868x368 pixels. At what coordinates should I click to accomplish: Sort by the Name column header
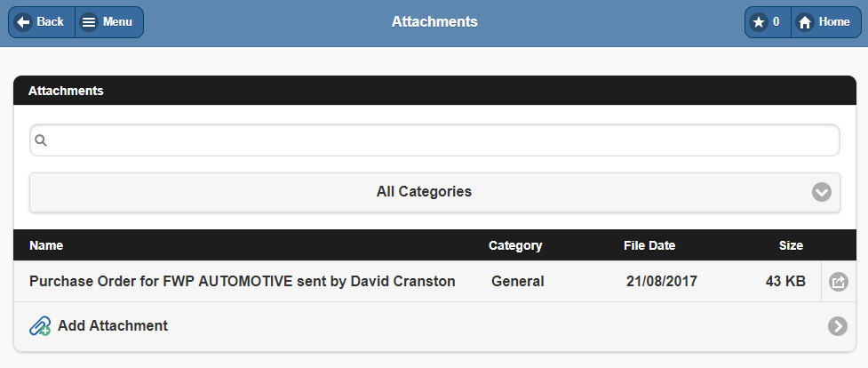46,245
